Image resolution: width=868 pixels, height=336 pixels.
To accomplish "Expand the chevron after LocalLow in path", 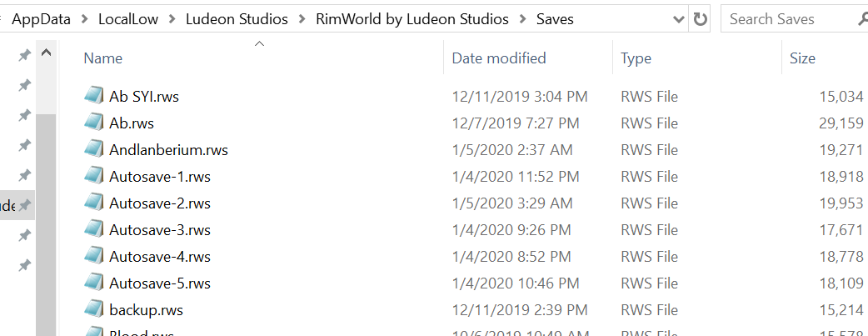I will tap(172, 19).
